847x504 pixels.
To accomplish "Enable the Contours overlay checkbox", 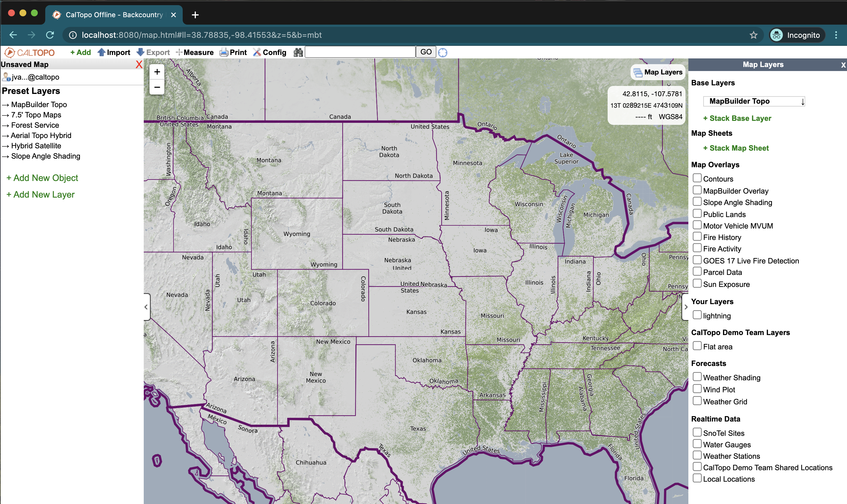I will point(697,178).
